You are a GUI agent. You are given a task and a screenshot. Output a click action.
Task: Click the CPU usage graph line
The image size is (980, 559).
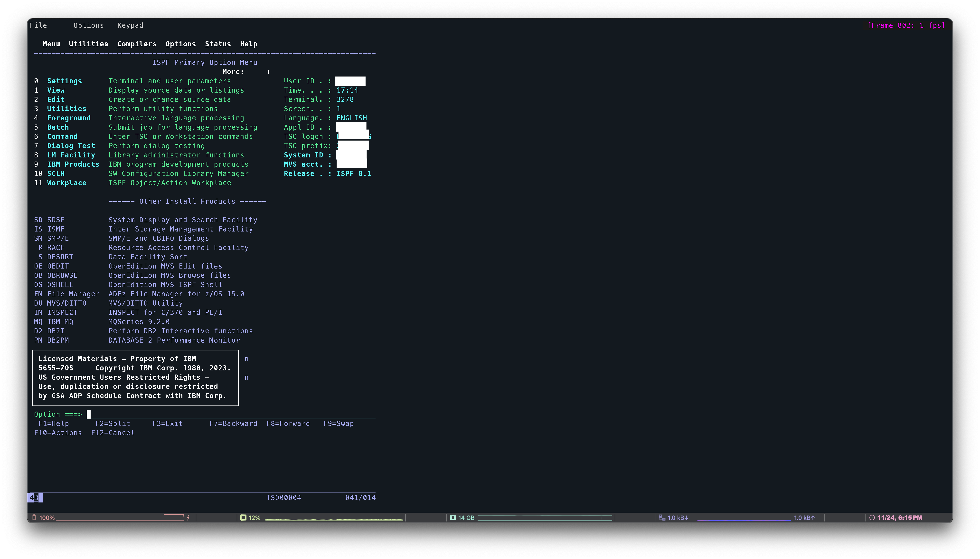tap(334, 519)
